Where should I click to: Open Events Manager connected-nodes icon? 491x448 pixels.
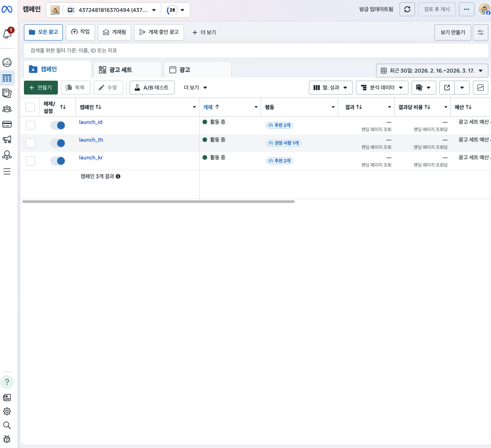pyautogui.click(x=7, y=155)
